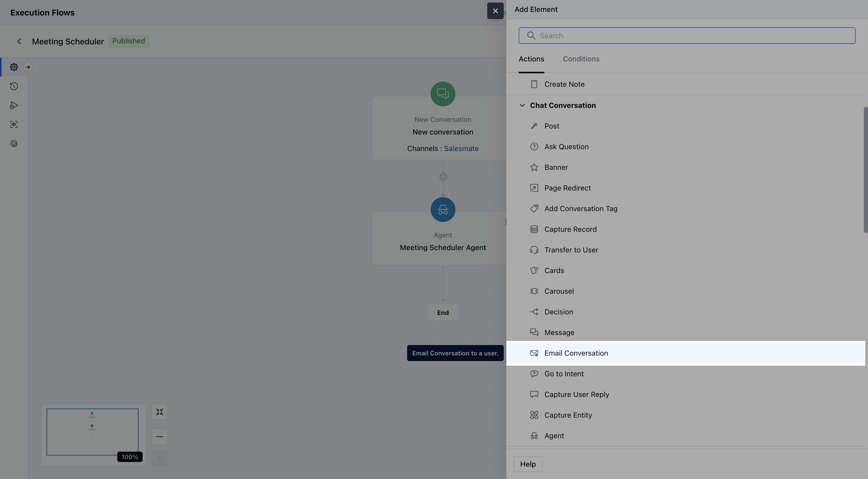
Task: Switch to the Conditions tab
Action: pyautogui.click(x=581, y=59)
